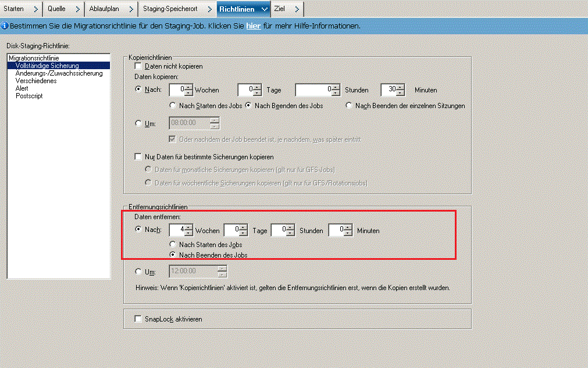The image size is (588, 368).
Task: Increase the Wochen value in Entfernungsrichtlinien
Action: [189, 227]
